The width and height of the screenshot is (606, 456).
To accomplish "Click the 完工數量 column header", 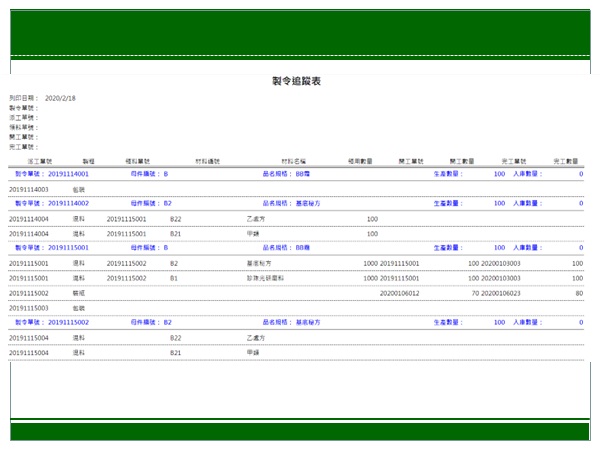I will click(565, 161).
